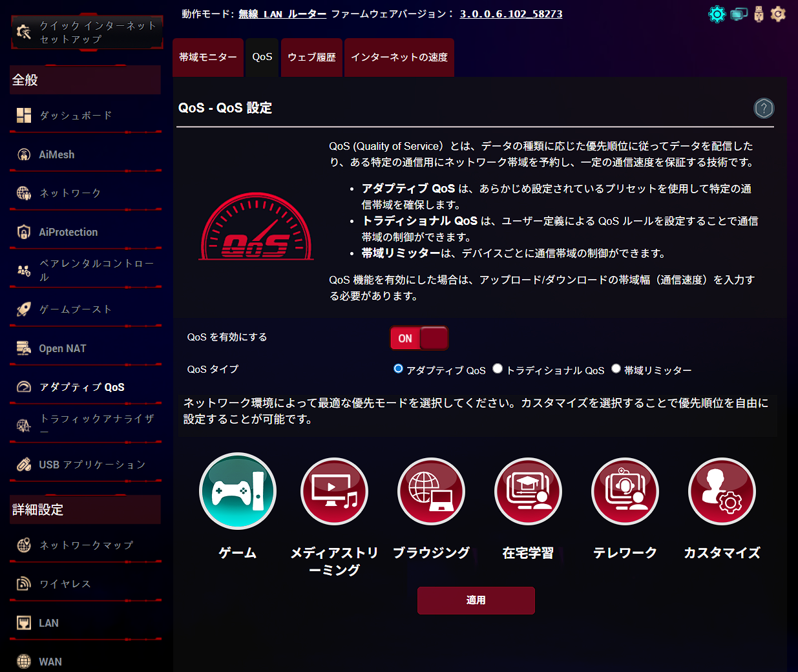
Task: Click the QoS - QoS 設定 page title
Action: click(x=225, y=108)
